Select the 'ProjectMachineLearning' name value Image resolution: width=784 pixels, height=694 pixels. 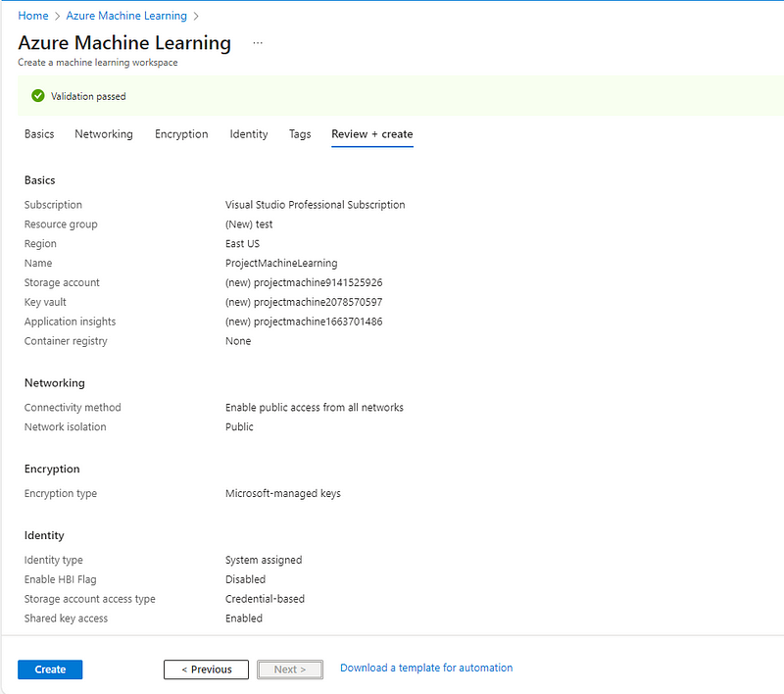coord(281,263)
